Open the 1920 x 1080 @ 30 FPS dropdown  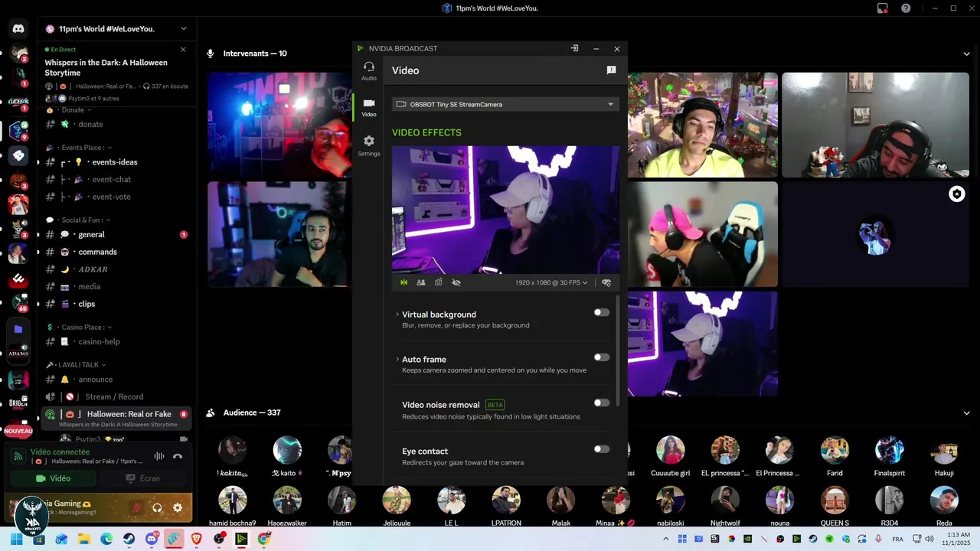551,282
